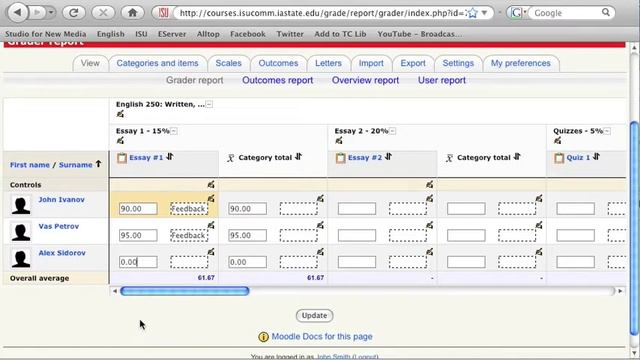Sort by Essay #2 column arrows

[x=388, y=157]
